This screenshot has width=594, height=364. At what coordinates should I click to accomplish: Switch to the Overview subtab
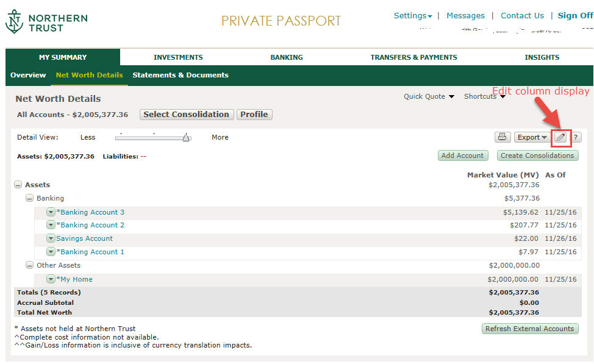pos(28,75)
